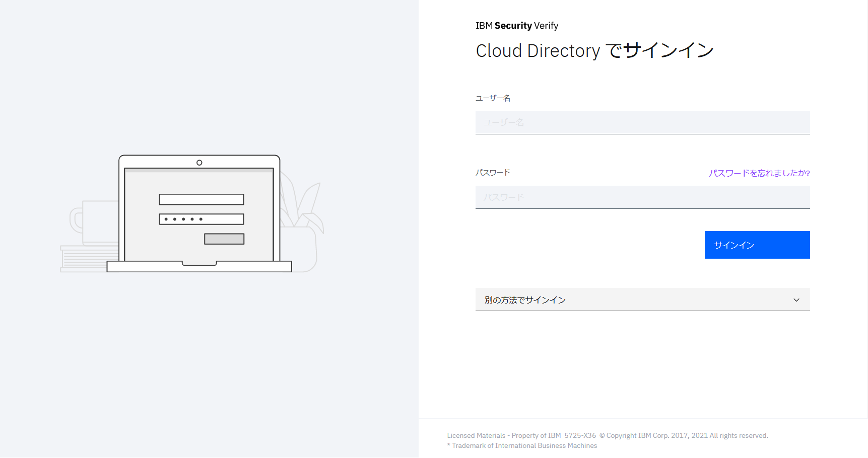The width and height of the screenshot is (868, 458).
Task: Focus the パスワード password input field
Action: click(x=642, y=197)
